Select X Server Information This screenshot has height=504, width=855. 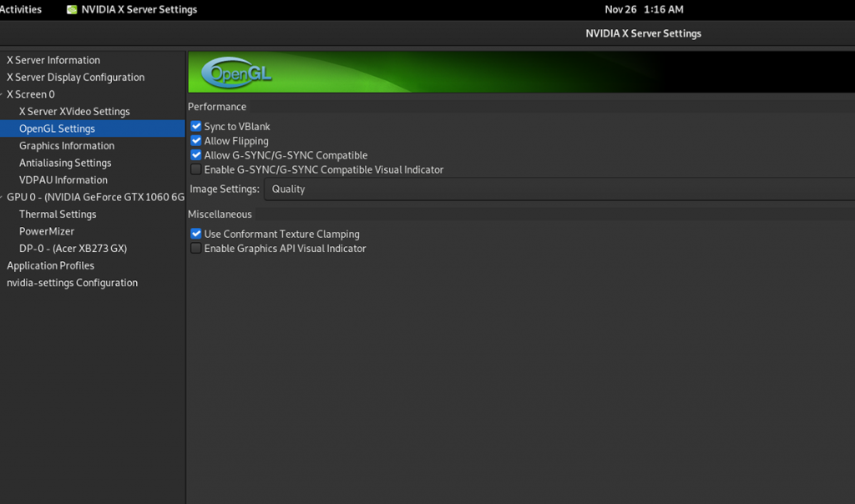pyautogui.click(x=53, y=59)
